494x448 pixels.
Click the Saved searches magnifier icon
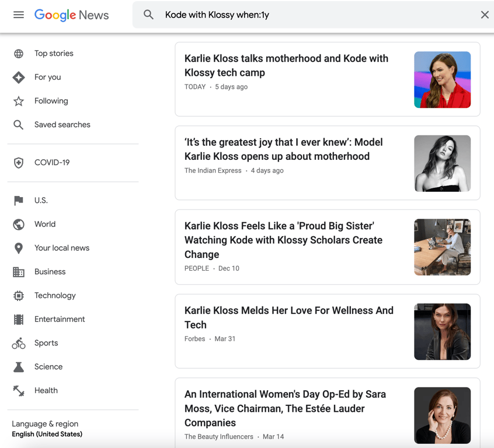pyautogui.click(x=19, y=124)
